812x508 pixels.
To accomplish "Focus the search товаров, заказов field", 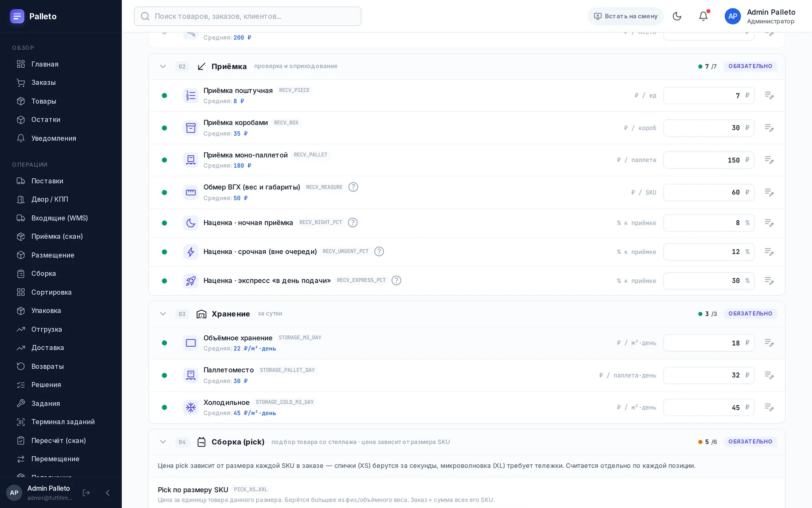I will click(247, 16).
